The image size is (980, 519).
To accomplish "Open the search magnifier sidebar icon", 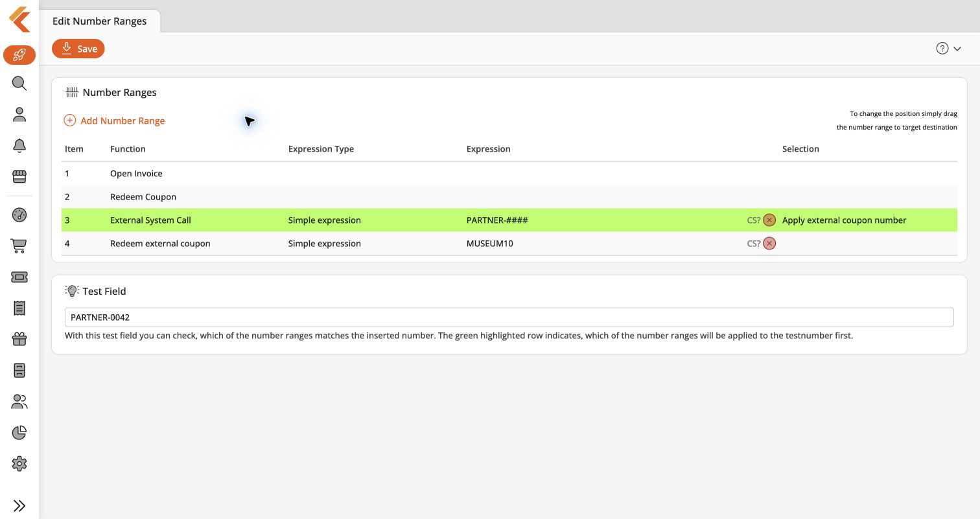I will tap(19, 84).
